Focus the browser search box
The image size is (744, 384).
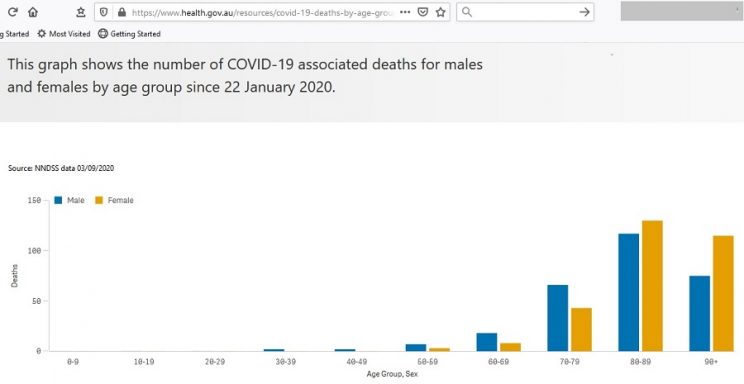click(x=525, y=12)
